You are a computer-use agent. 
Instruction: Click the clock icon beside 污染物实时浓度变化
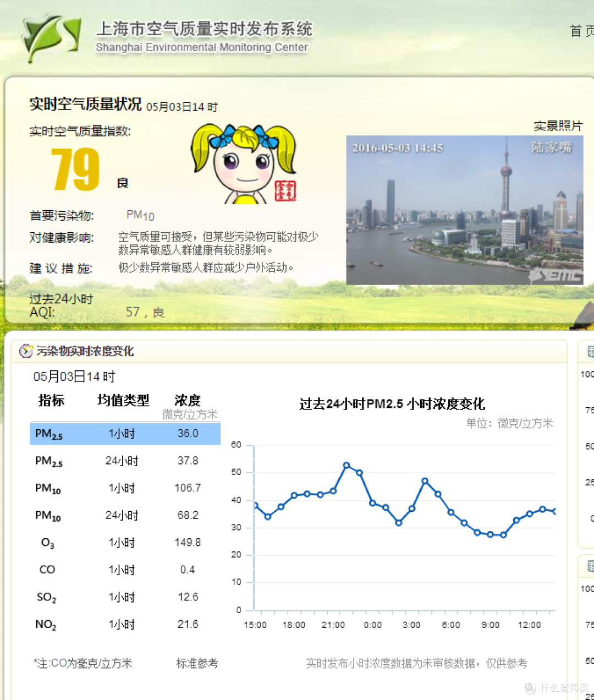tap(26, 351)
